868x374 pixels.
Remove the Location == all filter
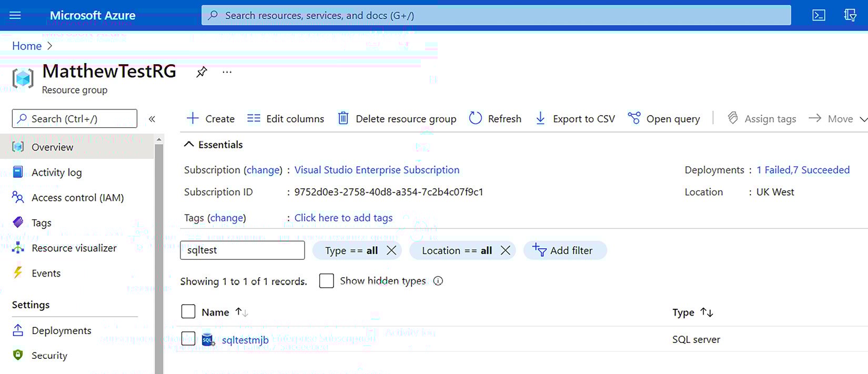coord(506,250)
